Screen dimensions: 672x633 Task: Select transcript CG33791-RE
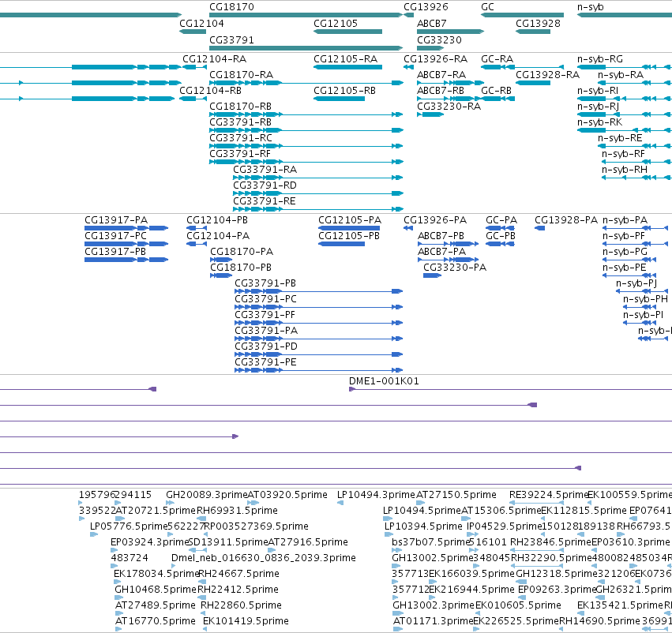pos(318,209)
